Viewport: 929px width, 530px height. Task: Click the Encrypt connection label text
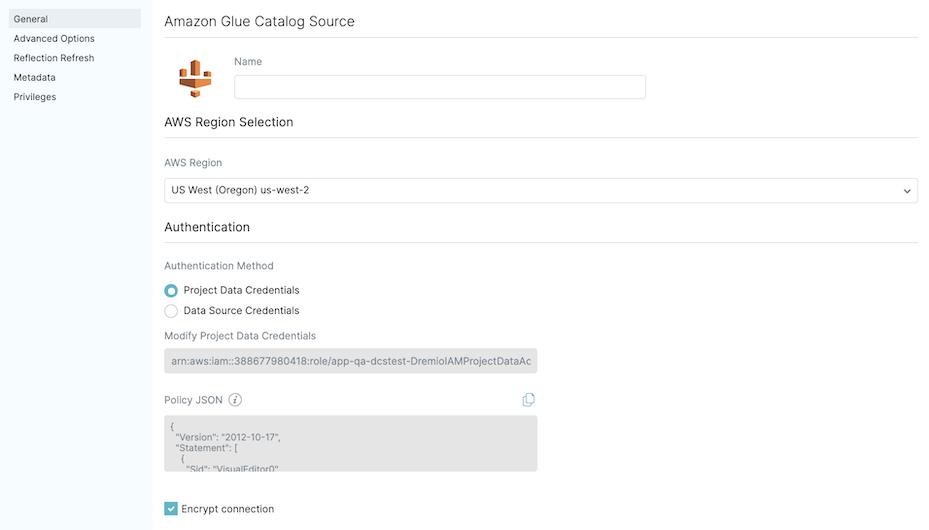pos(227,509)
